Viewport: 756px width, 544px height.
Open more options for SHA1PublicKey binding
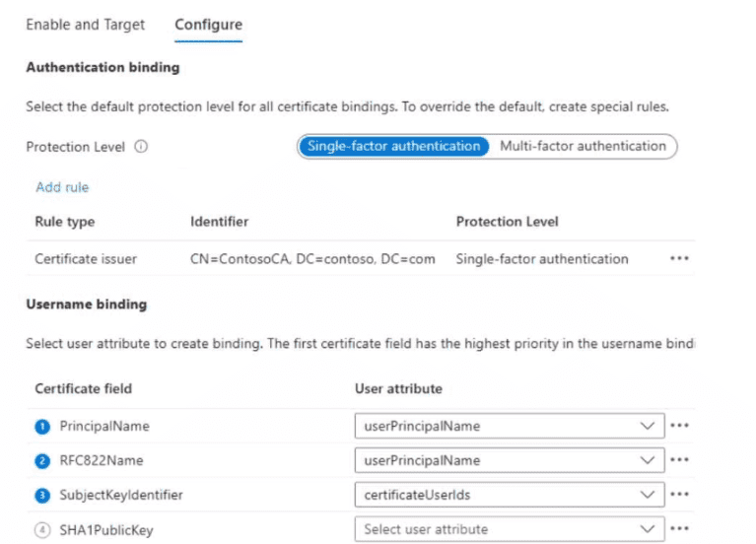[678, 529]
